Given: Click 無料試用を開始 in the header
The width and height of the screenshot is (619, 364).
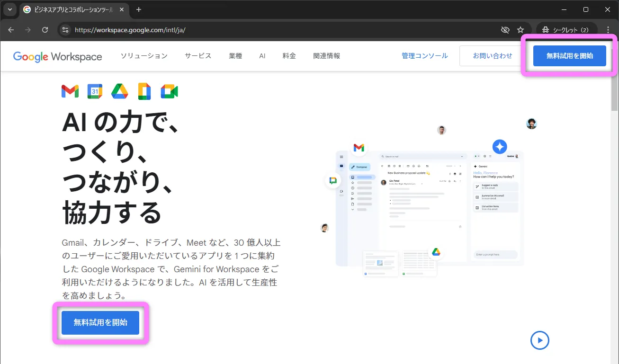Looking at the screenshot, I should coord(570,56).
